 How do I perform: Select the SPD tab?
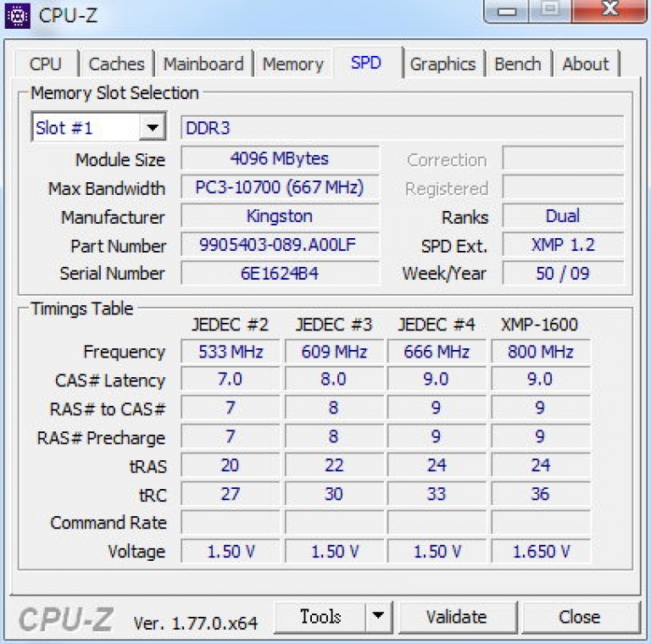(366, 63)
